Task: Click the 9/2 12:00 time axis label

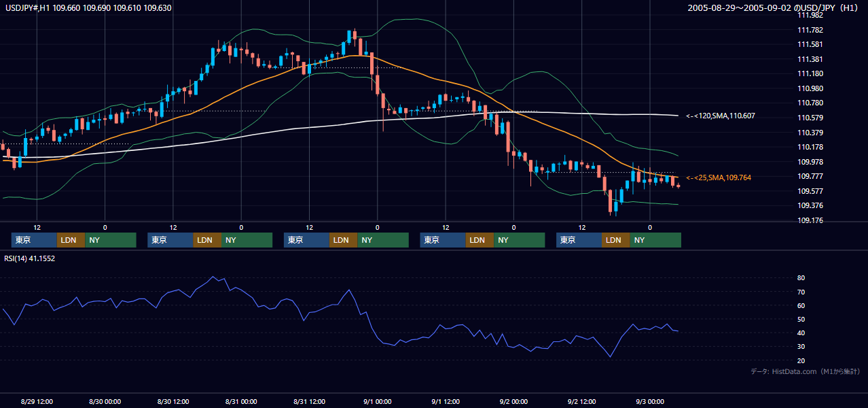Action: coord(581,401)
